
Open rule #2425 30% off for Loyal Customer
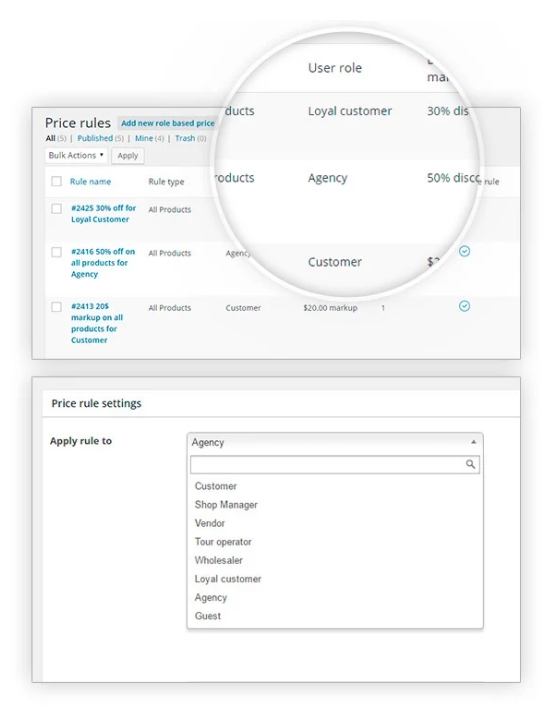(x=103, y=214)
